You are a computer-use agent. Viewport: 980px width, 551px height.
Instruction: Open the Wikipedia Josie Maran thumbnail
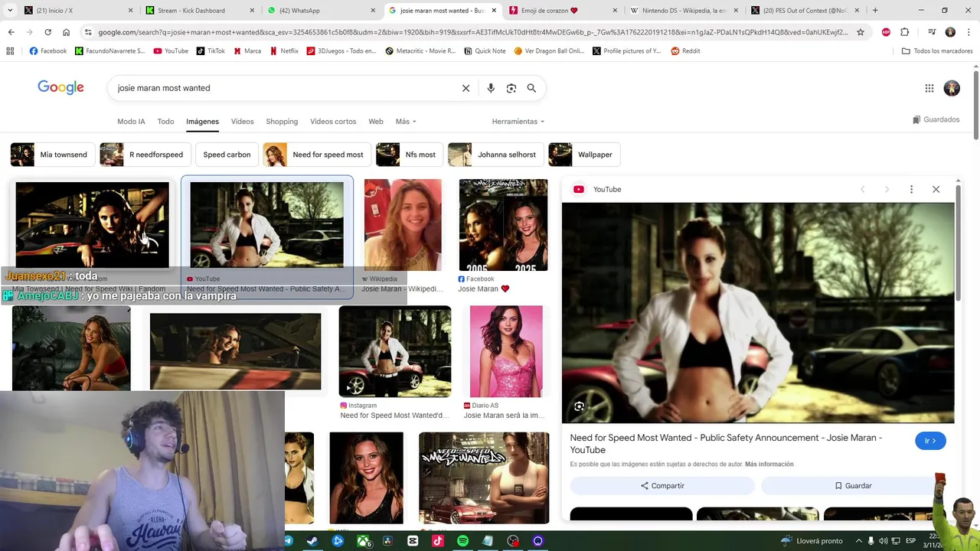403,225
